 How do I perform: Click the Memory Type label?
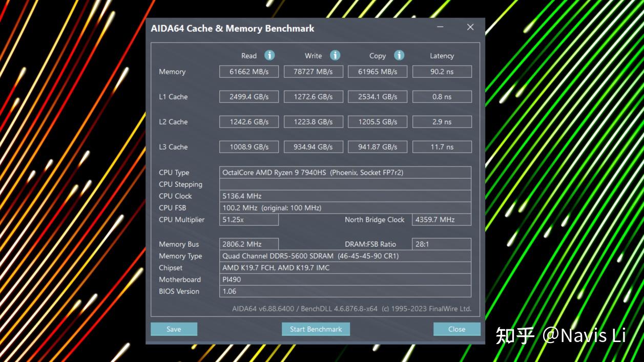tap(180, 256)
